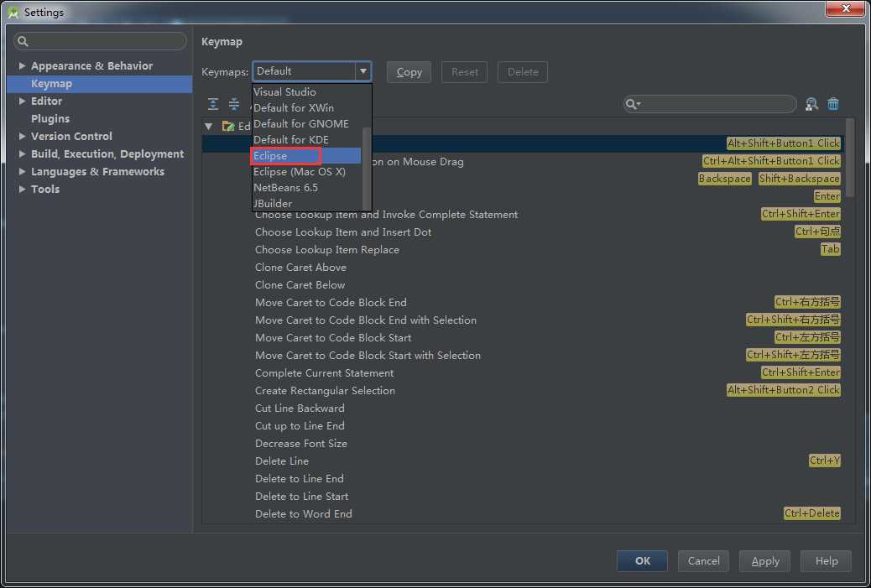Image resolution: width=871 pixels, height=588 pixels.
Task: Select Move Caret to Code Block End
Action: click(331, 303)
